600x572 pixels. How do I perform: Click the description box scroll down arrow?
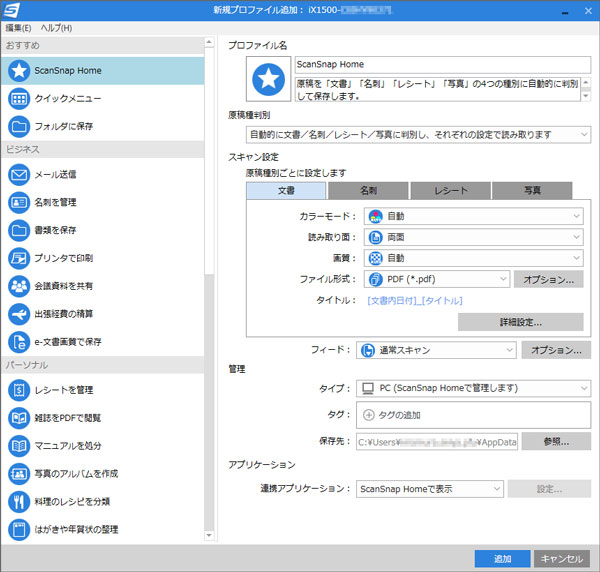(x=586, y=96)
